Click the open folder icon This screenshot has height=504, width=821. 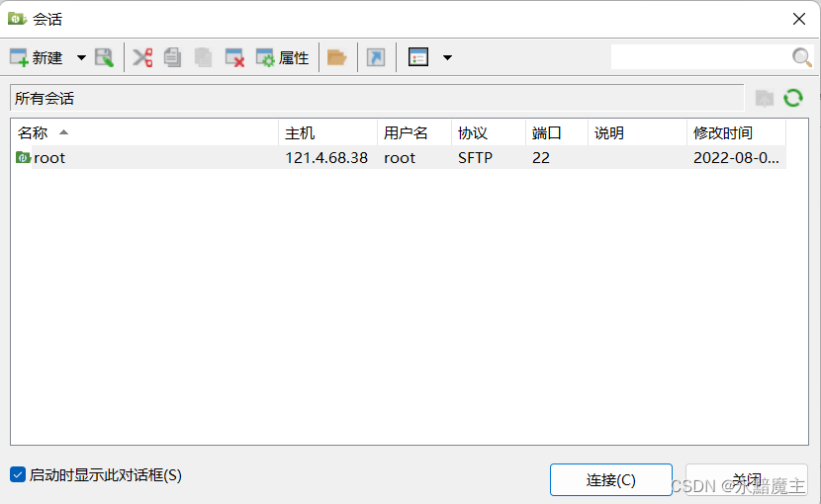tap(336, 57)
